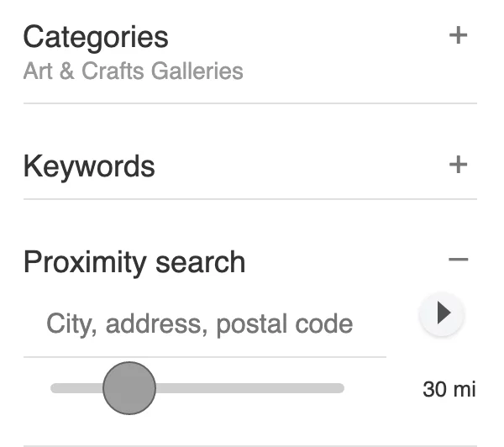Open the Keywords heading

[89, 166]
